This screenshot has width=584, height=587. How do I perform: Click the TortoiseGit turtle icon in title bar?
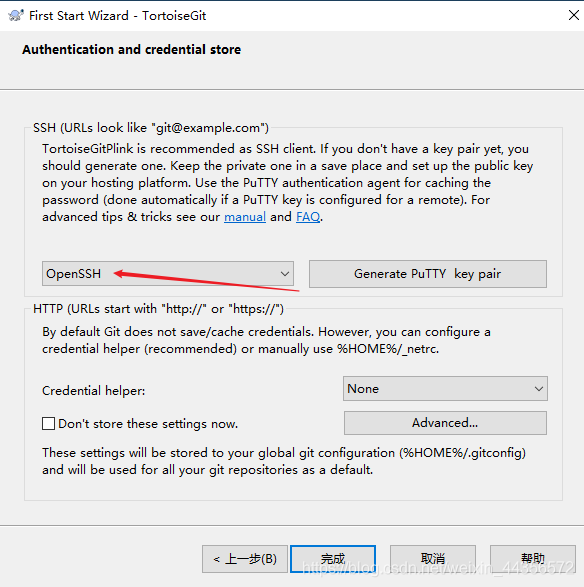pyautogui.click(x=16, y=16)
